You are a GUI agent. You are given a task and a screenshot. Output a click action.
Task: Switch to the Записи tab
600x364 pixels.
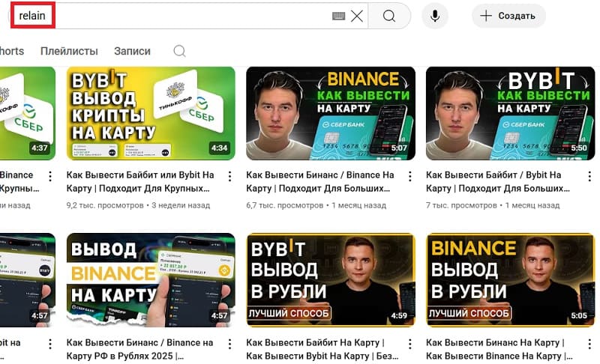(x=132, y=51)
